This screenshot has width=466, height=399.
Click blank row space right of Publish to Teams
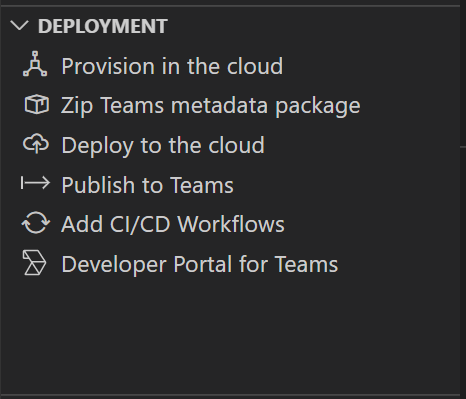click(x=347, y=185)
